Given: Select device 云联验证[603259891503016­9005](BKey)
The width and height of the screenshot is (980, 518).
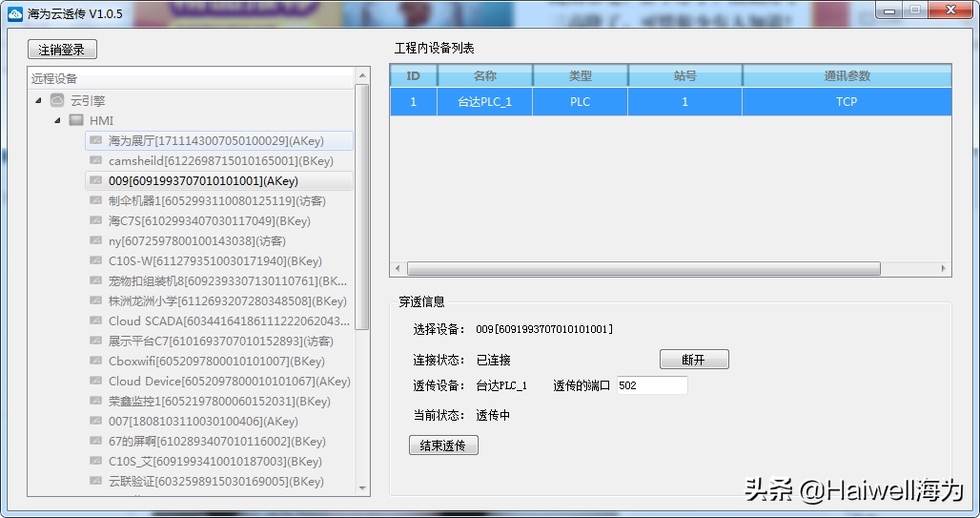Looking at the screenshot, I should [x=215, y=481].
